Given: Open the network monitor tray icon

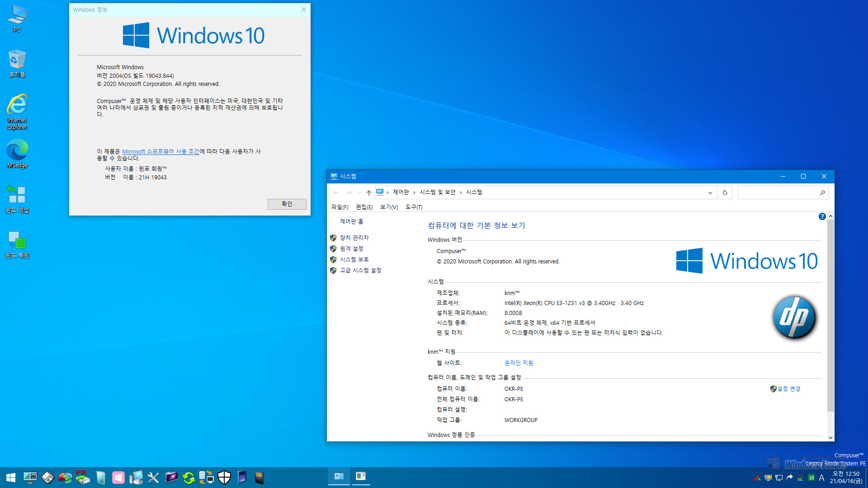Looking at the screenshot, I should coord(779,478).
